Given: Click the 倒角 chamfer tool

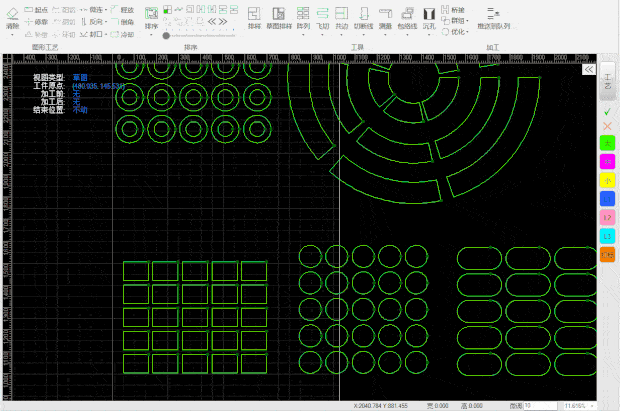Looking at the screenshot, I should pos(122,22).
